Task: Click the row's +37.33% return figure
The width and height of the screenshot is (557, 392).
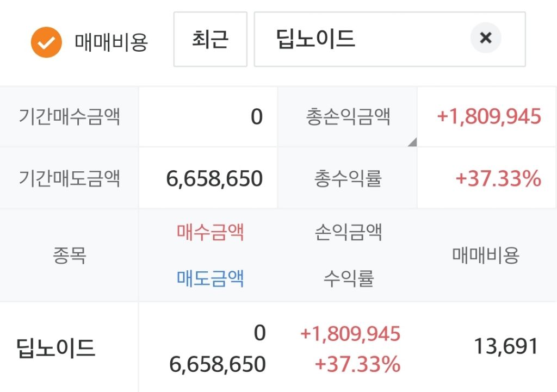Action: (x=358, y=364)
